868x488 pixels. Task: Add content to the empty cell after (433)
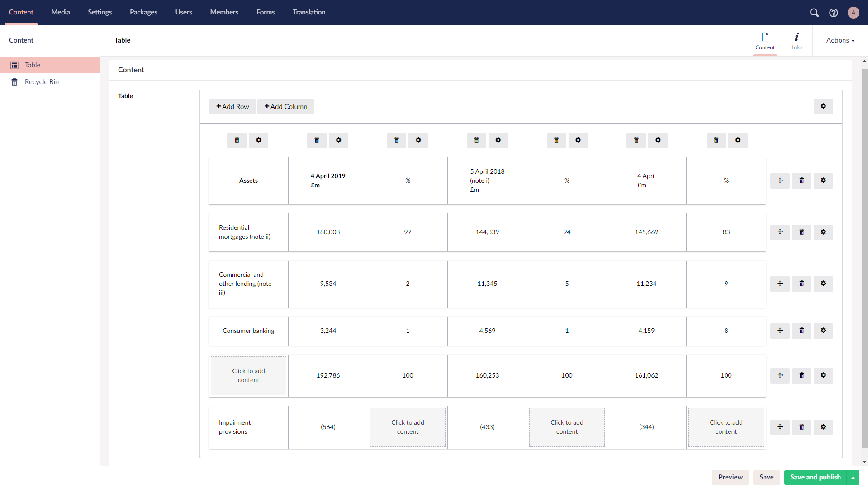point(567,427)
